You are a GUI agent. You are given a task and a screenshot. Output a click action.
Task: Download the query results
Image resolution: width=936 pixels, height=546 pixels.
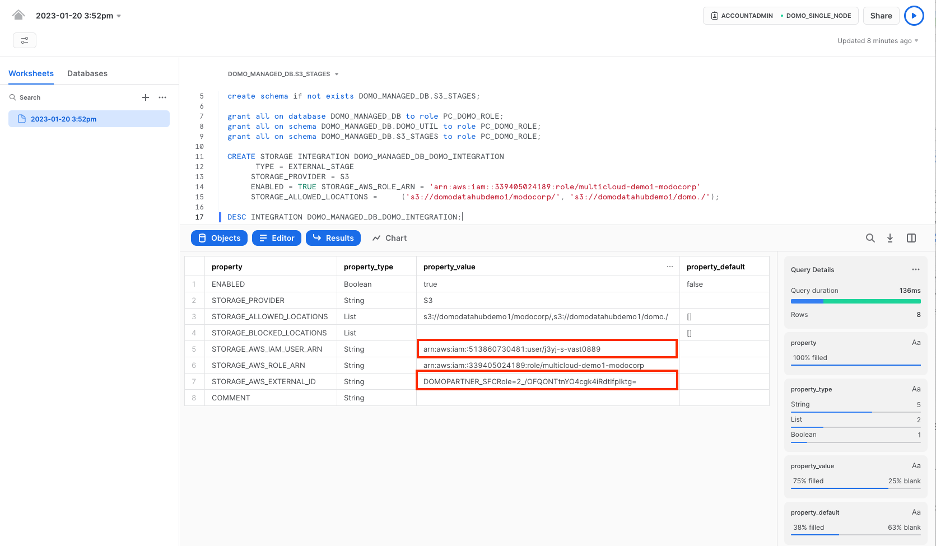coord(890,238)
